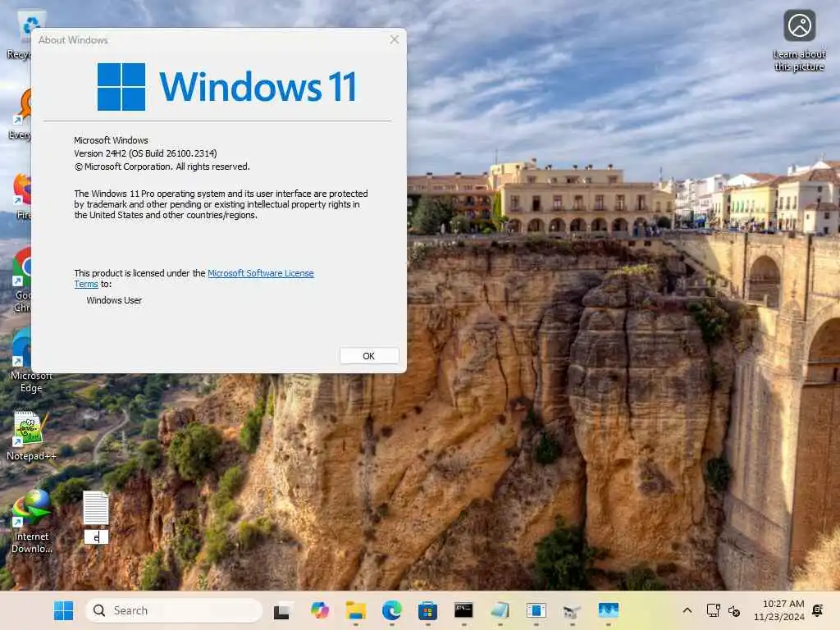Open Microsoft Edge from the taskbar
Viewport: 840px width, 630px height.
[391, 610]
